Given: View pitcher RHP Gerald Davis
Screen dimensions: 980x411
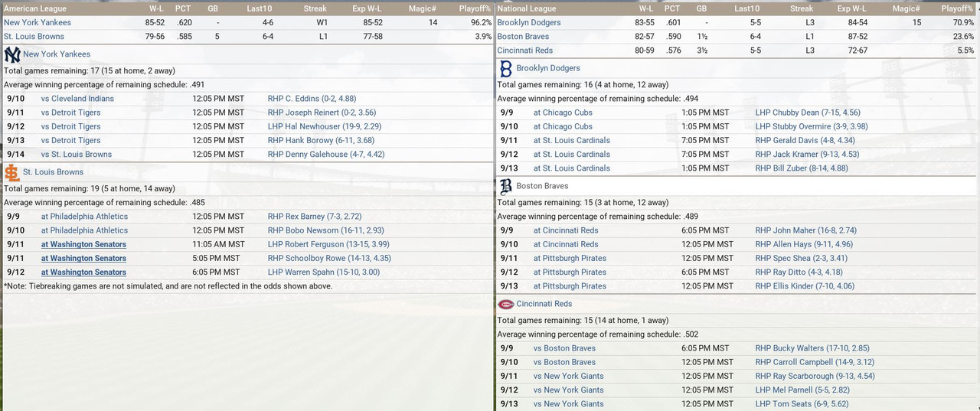Looking at the screenshot, I should pyautogui.click(x=805, y=140).
